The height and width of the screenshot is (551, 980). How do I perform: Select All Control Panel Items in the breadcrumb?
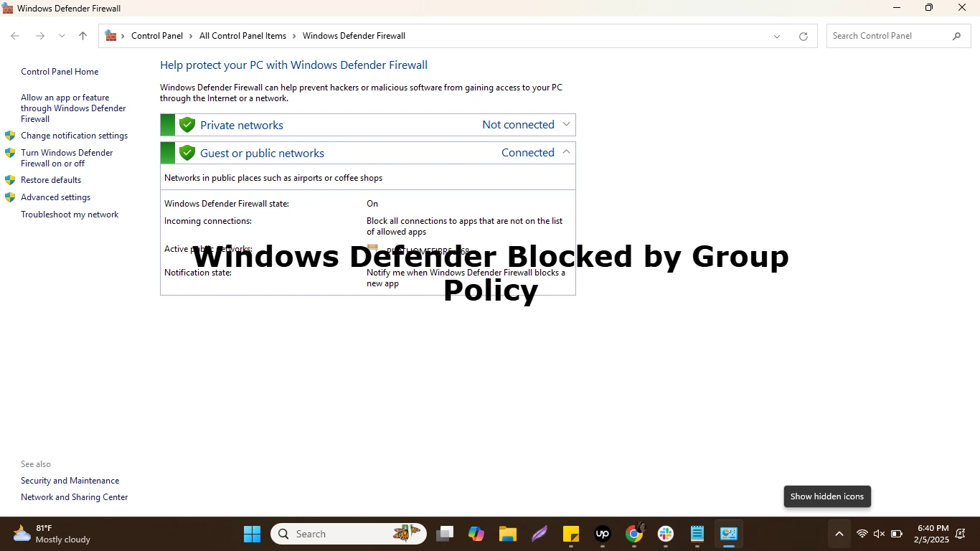pyautogui.click(x=242, y=35)
